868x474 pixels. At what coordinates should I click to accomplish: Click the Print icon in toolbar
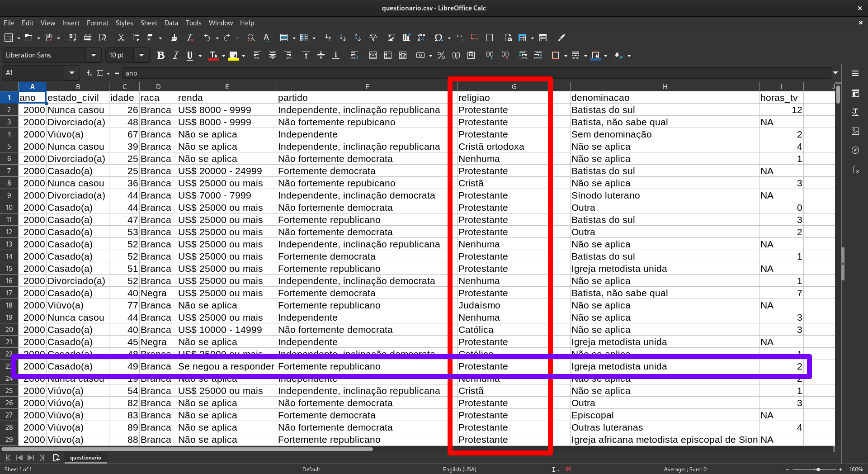[88, 38]
